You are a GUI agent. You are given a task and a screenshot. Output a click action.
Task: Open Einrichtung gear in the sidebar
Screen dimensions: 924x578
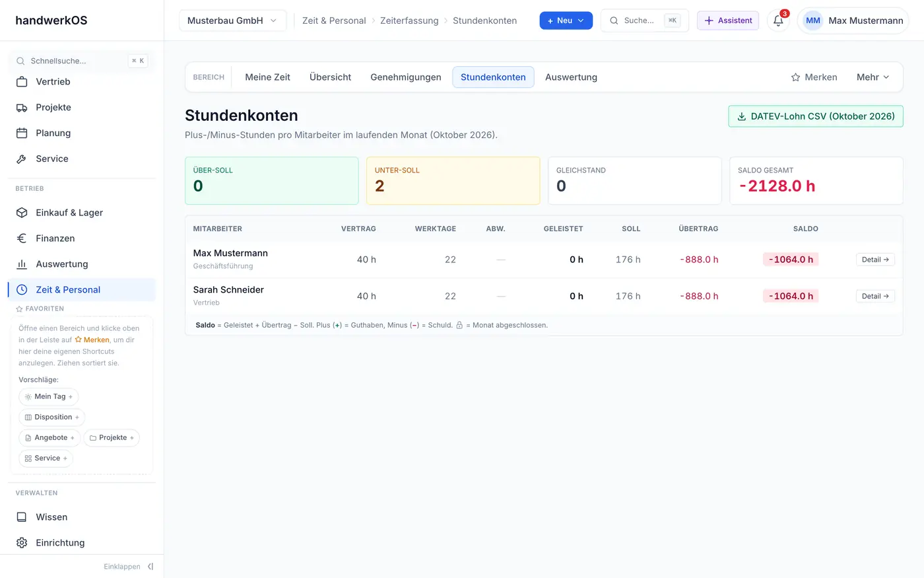point(22,542)
